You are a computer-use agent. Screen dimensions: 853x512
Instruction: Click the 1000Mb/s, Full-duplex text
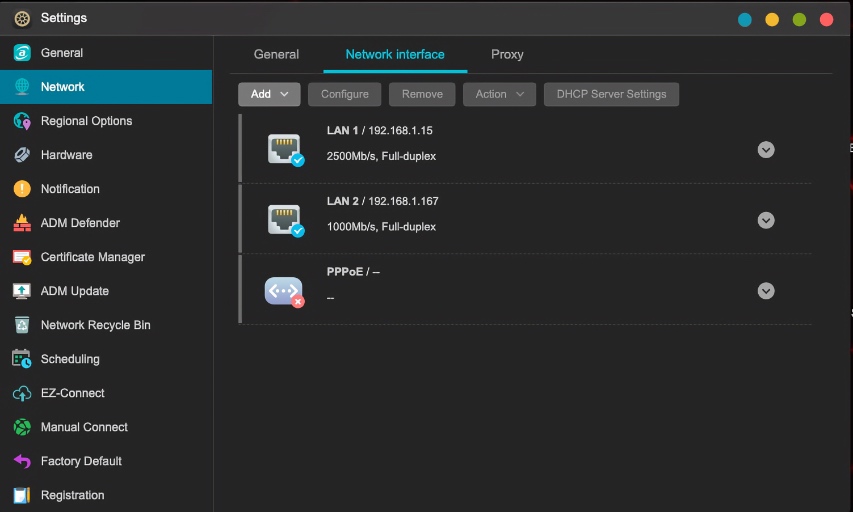coord(381,227)
